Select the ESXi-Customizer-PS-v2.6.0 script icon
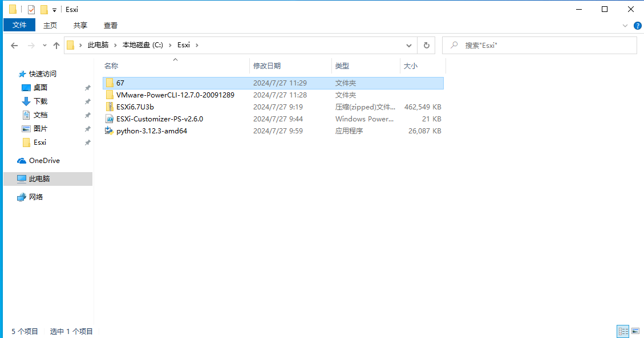 [x=110, y=119]
